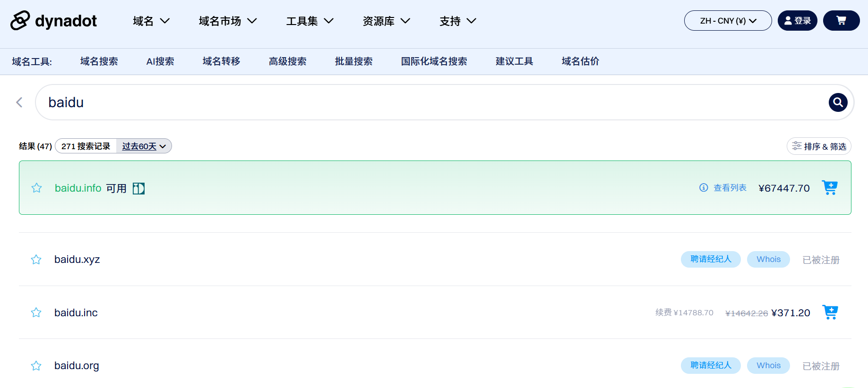Select 域名转移 tool tab
Screen dimensions: 868x388
222,61
